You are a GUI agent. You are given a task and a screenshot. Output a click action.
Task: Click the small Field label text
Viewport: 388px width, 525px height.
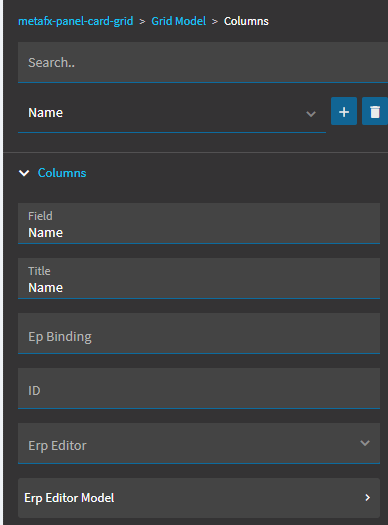pyautogui.click(x=40, y=216)
